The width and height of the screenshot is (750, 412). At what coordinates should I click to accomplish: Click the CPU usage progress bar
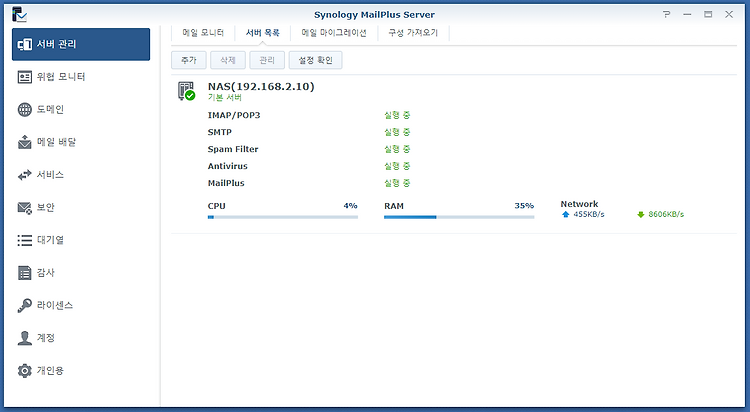(x=283, y=217)
